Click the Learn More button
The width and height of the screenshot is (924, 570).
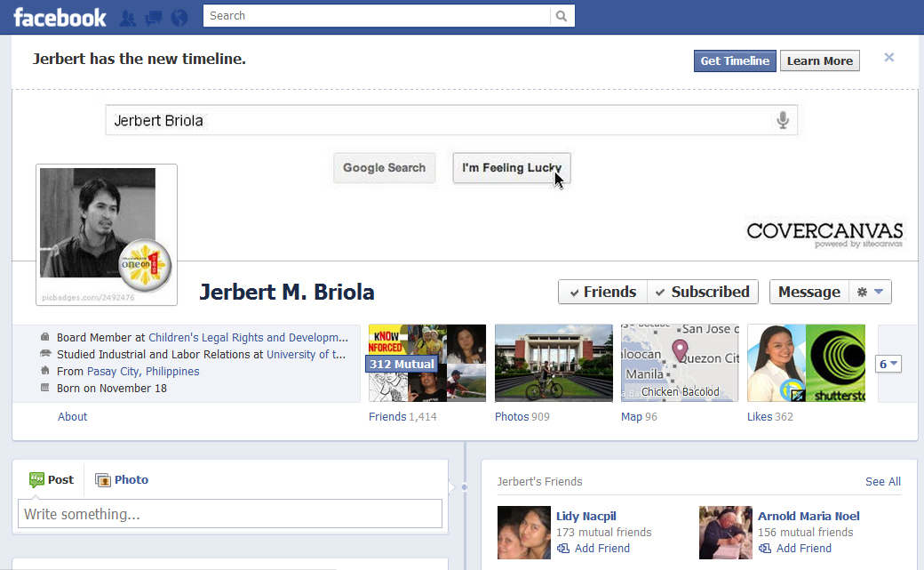(x=819, y=60)
